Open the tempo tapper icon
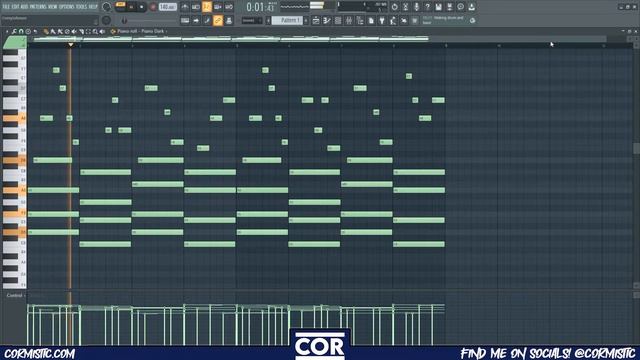The image size is (640, 360). pos(393,20)
